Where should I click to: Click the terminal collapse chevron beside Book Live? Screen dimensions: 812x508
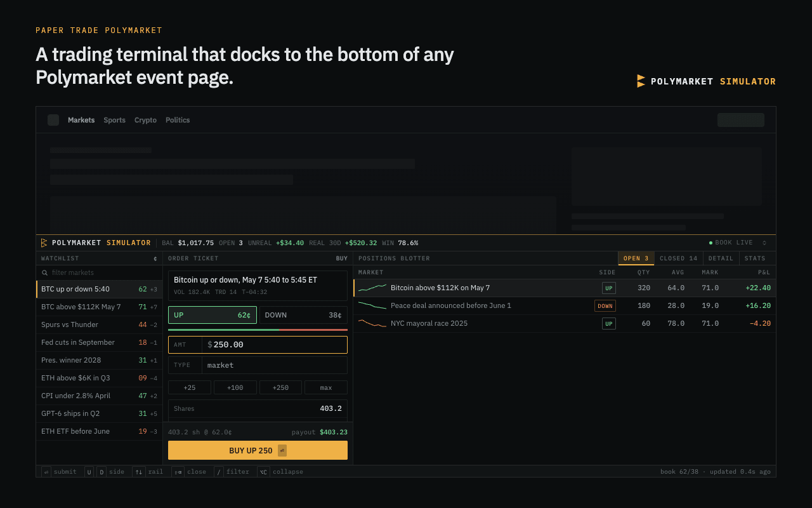[x=764, y=243]
